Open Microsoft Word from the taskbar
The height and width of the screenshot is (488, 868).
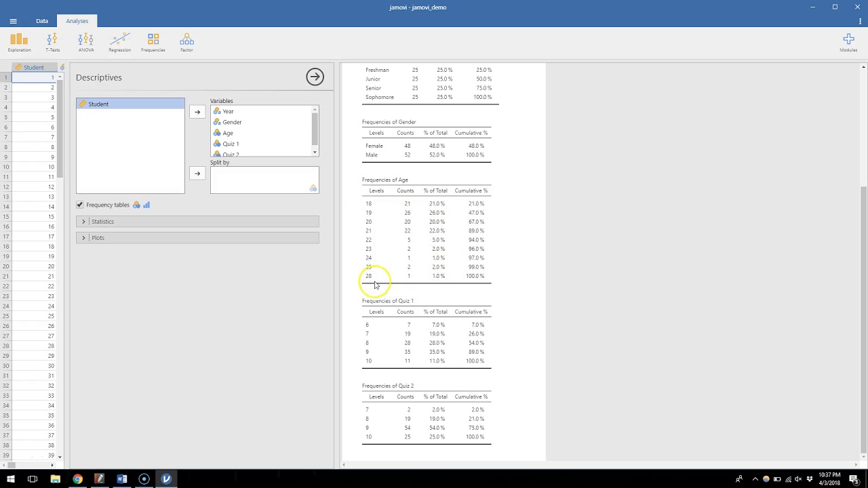(x=122, y=479)
